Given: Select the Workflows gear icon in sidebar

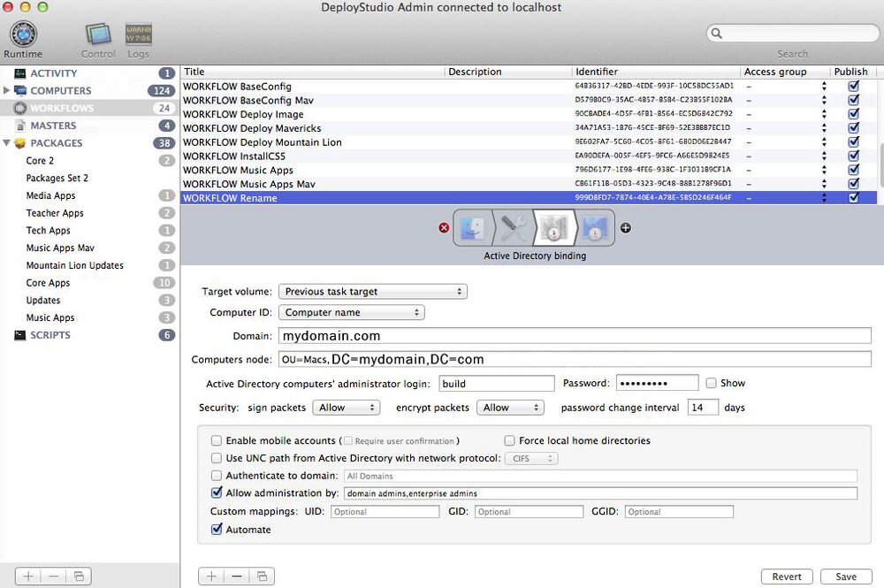Looking at the screenshot, I should (20, 108).
